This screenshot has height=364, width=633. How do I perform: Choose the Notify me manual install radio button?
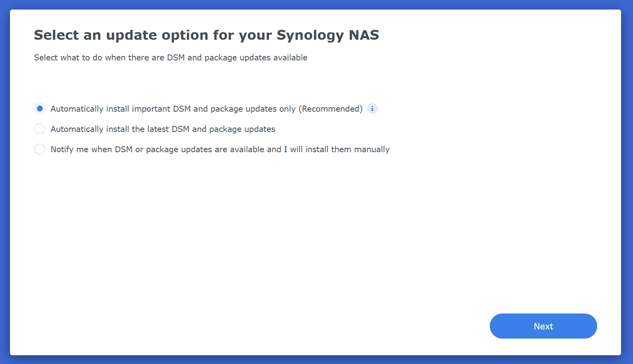[x=40, y=149]
